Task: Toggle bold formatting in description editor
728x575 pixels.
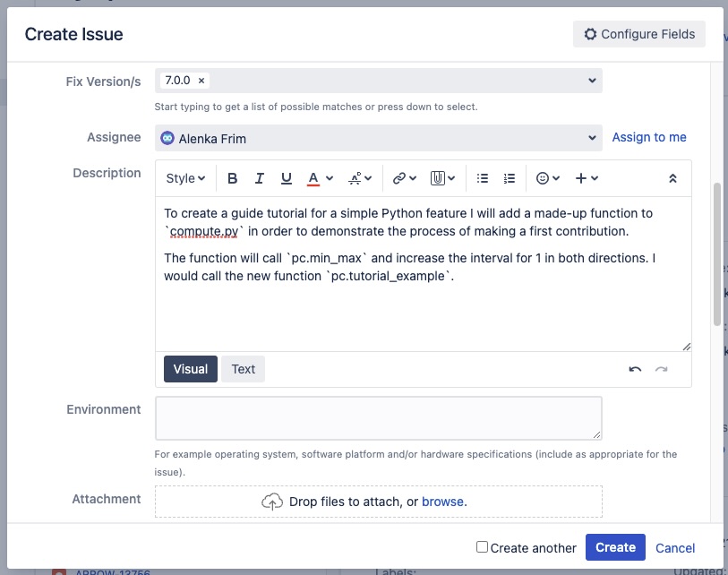Action: tap(233, 178)
